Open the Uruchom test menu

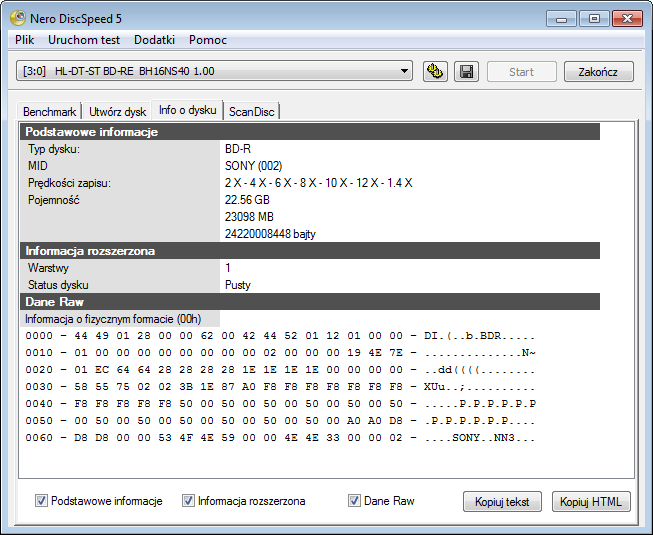[84, 40]
